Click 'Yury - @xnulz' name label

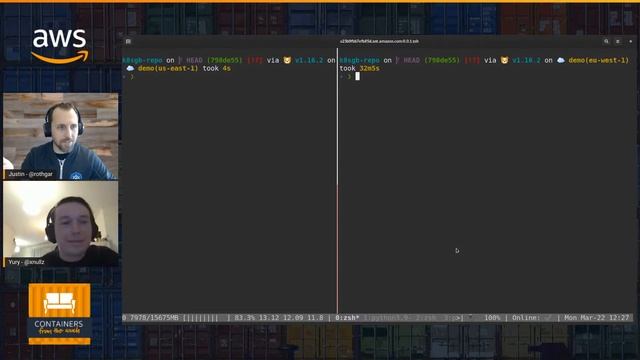pos(26,262)
